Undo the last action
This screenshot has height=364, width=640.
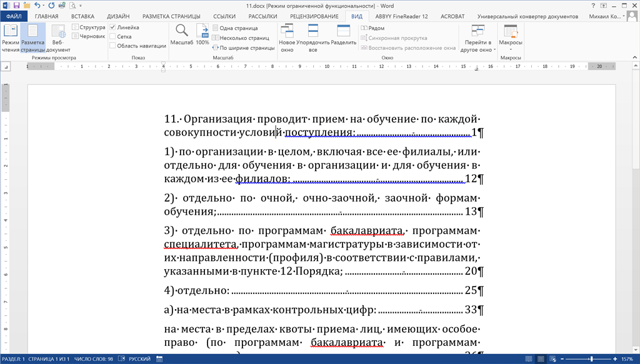(x=37, y=6)
